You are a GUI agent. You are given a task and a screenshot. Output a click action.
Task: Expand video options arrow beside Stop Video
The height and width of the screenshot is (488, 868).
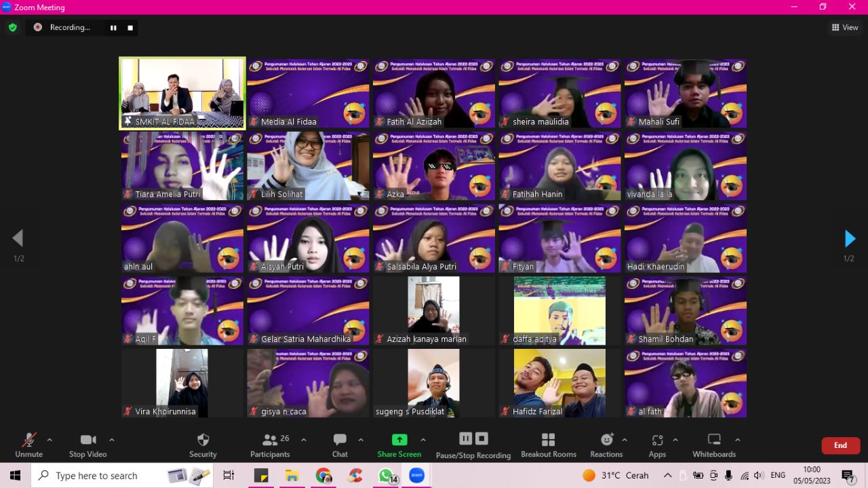pos(112,440)
